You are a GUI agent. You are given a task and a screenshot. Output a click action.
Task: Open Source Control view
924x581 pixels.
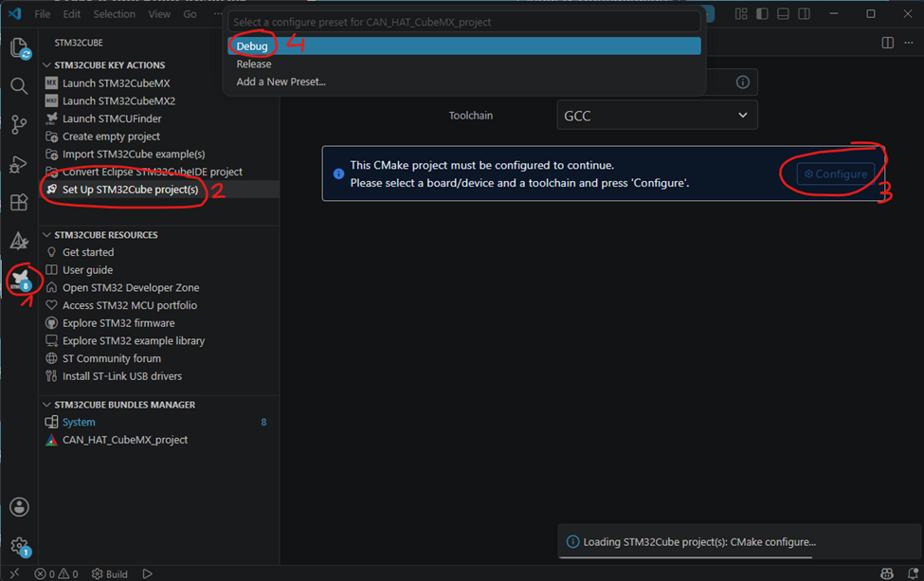pos(19,124)
